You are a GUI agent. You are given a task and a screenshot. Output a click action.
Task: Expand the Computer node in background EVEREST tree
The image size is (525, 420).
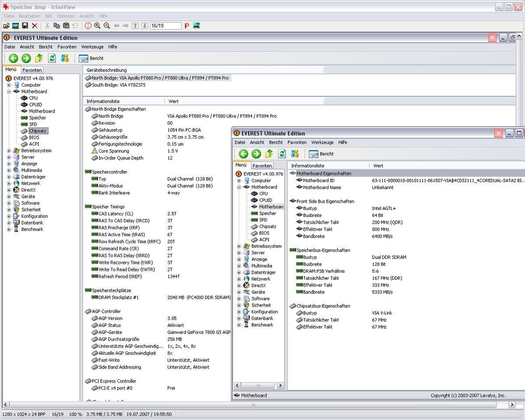tap(9, 85)
